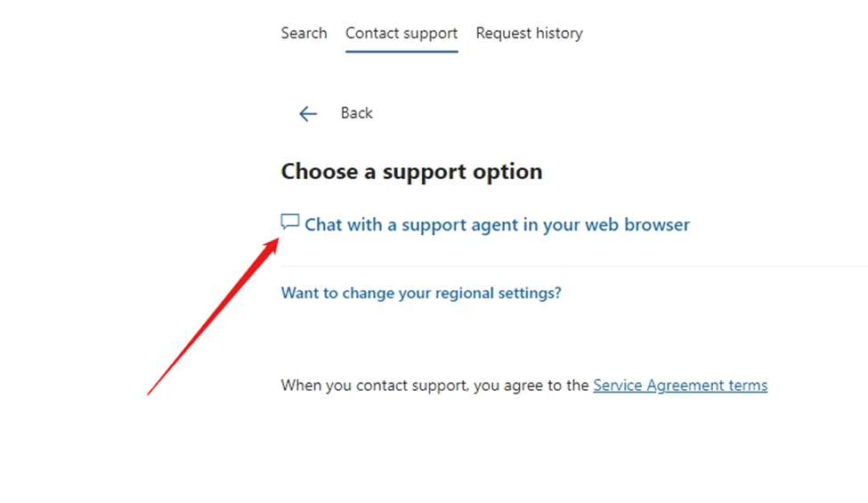Open the regional settings change link
Viewport: 868px width, 503px height.
[421, 293]
